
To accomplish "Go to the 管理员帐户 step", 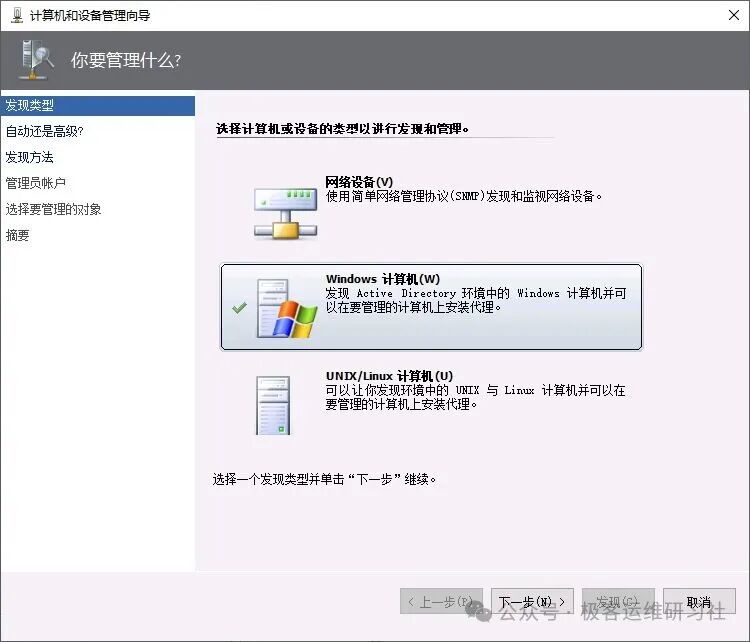I will tap(35, 183).
